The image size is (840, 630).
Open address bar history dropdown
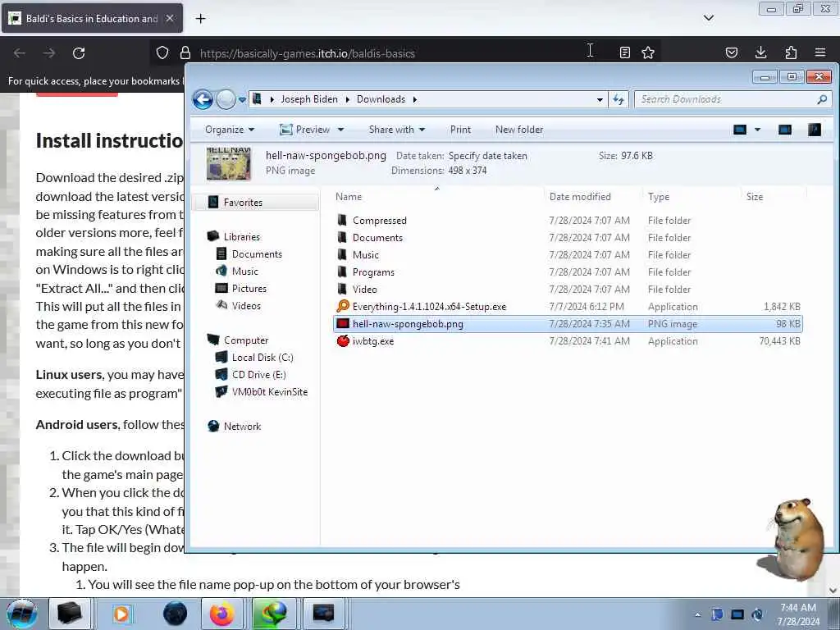(600, 99)
